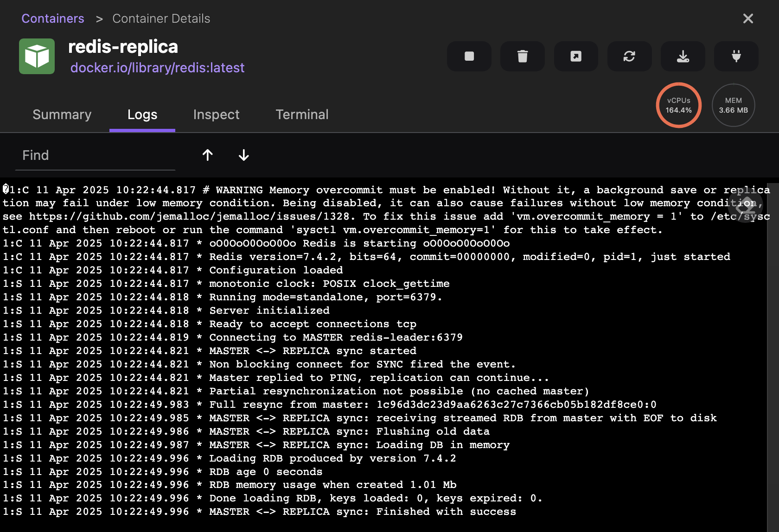Screen dimensions: 779x532
Task: Stop the redis-replica container
Action: coord(469,56)
